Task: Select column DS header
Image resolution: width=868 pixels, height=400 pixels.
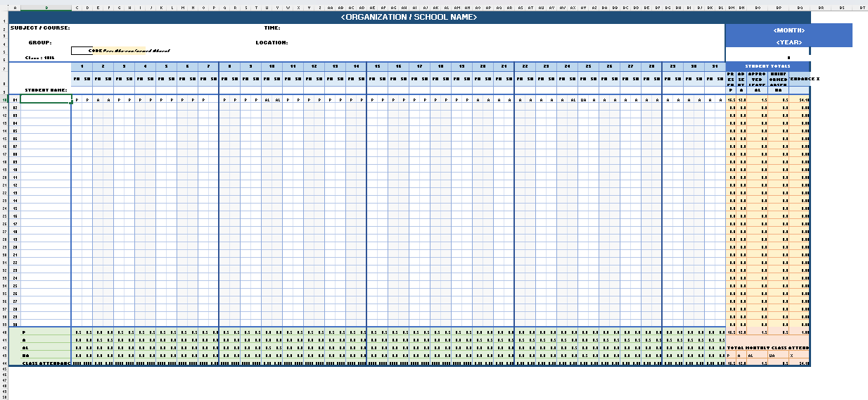Action: pyautogui.click(x=843, y=8)
